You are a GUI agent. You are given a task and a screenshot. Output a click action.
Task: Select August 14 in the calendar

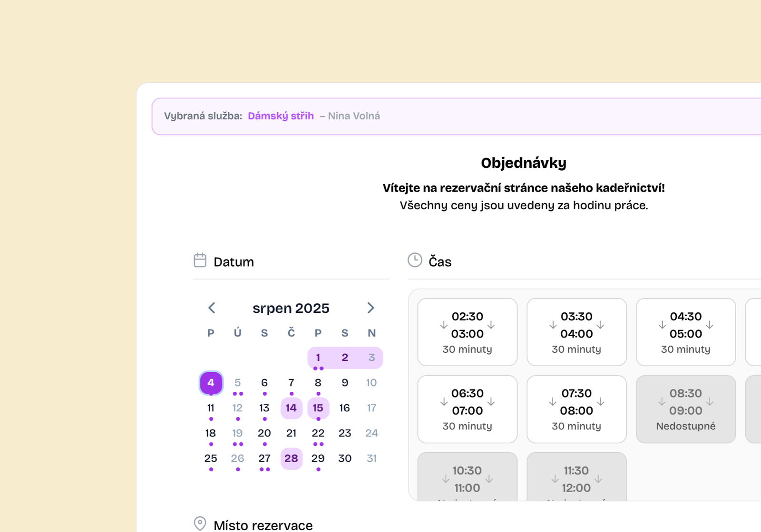click(291, 408)
